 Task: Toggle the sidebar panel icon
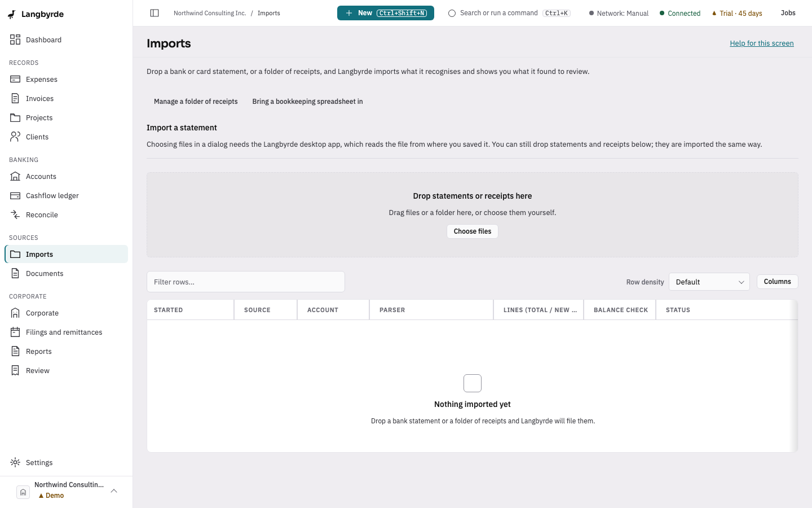tap(155, 13)
